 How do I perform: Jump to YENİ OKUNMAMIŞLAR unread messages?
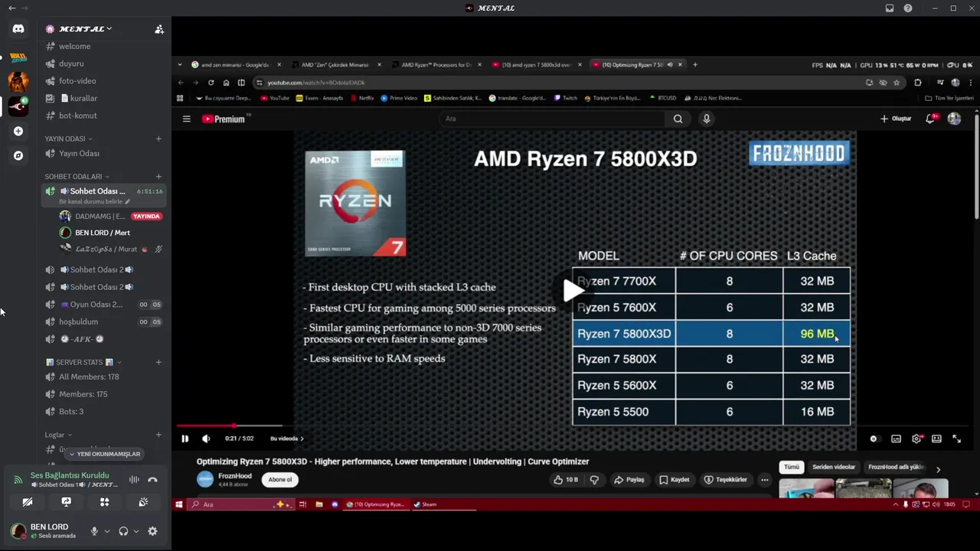(105, 454)
